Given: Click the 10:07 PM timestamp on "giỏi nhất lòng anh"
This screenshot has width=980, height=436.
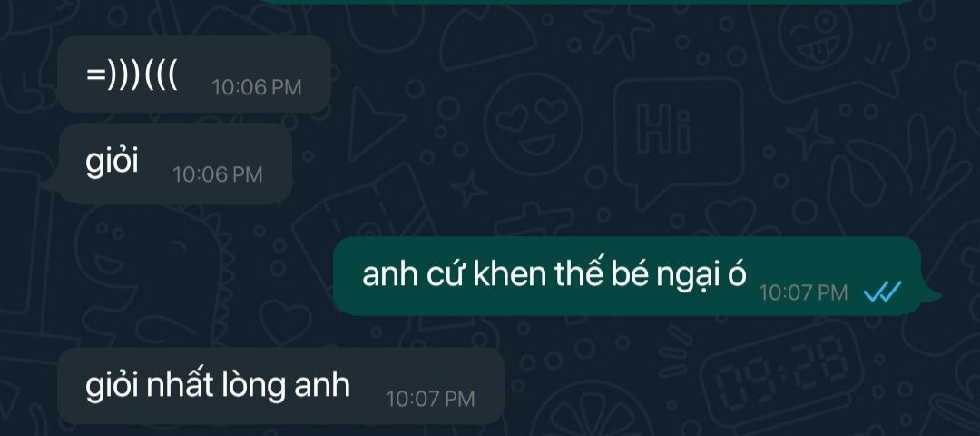Looking at the screenshot, I should (430, 399).
